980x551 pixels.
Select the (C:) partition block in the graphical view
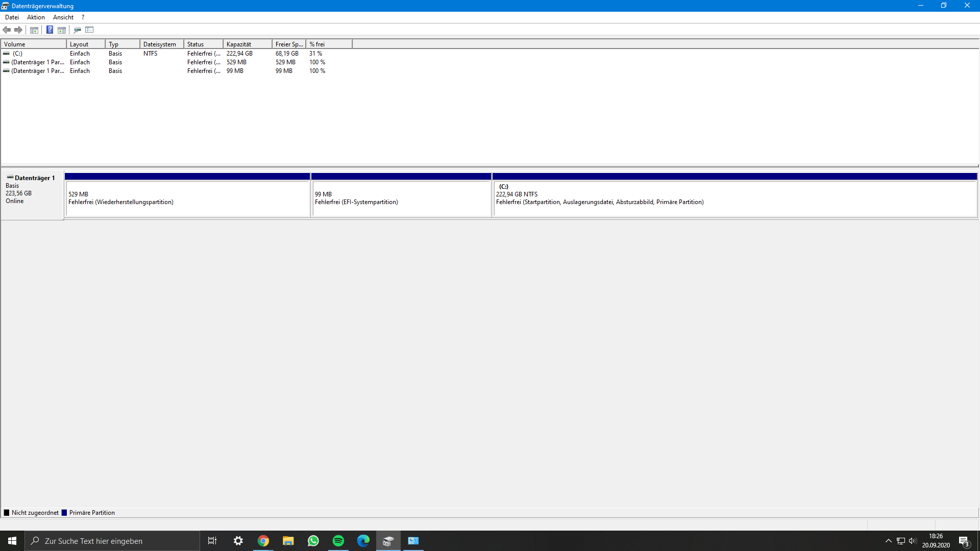735,198
